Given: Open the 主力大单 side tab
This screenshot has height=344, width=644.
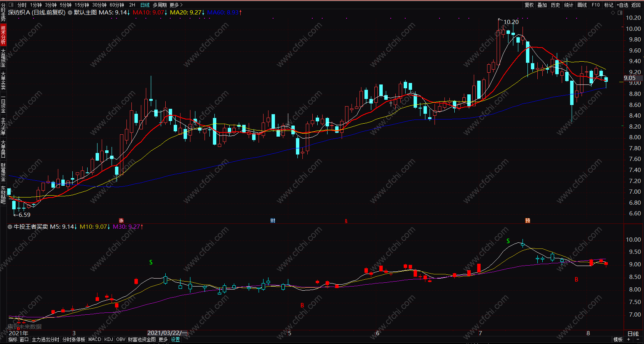Looking at the screenshot, I should [3, 126].
